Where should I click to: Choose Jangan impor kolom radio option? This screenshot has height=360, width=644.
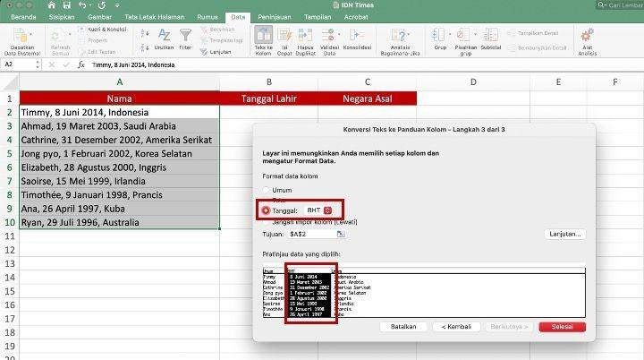[267, 222]
